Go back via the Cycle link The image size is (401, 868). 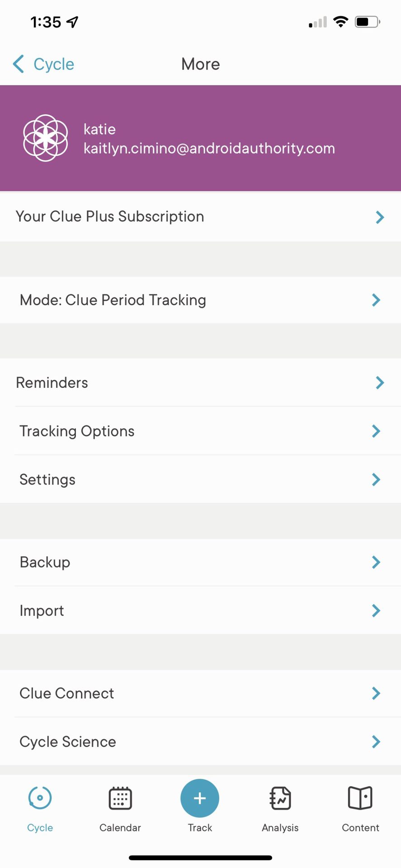[54, 64]
